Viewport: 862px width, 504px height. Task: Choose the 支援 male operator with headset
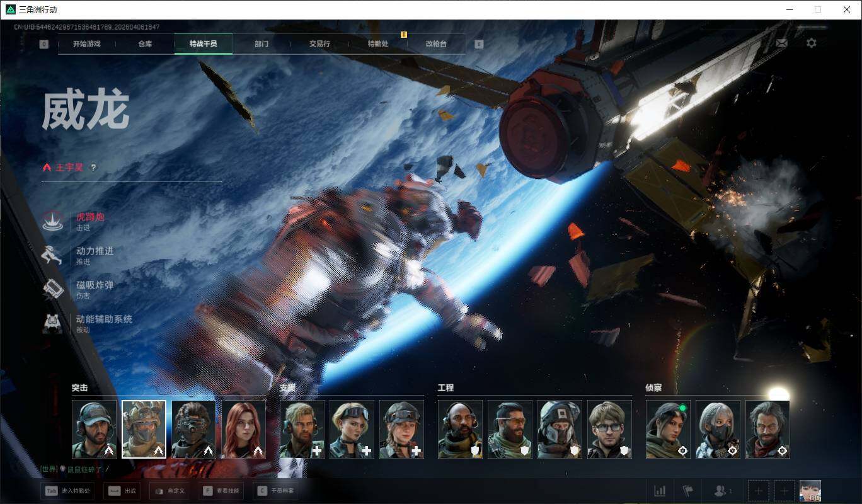302,429
